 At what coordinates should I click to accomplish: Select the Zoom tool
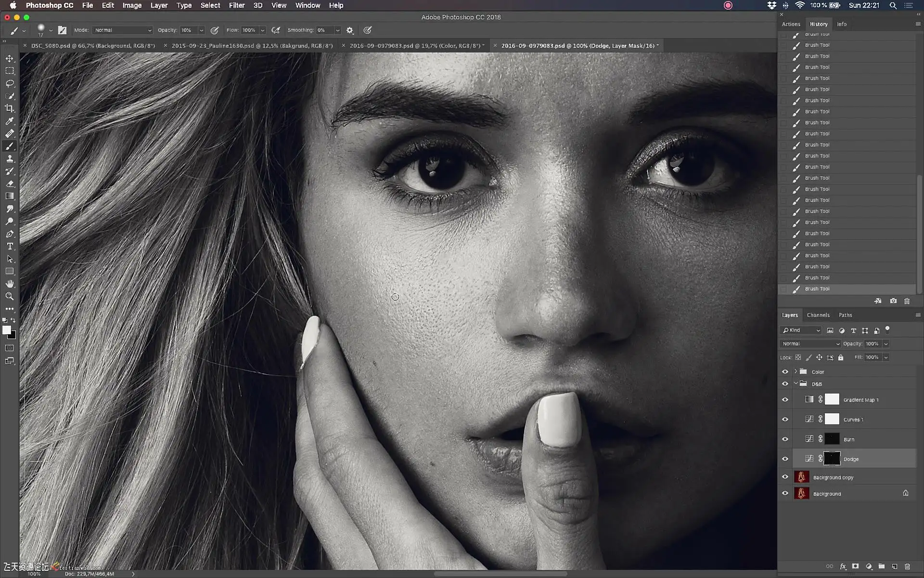(10, 296)
